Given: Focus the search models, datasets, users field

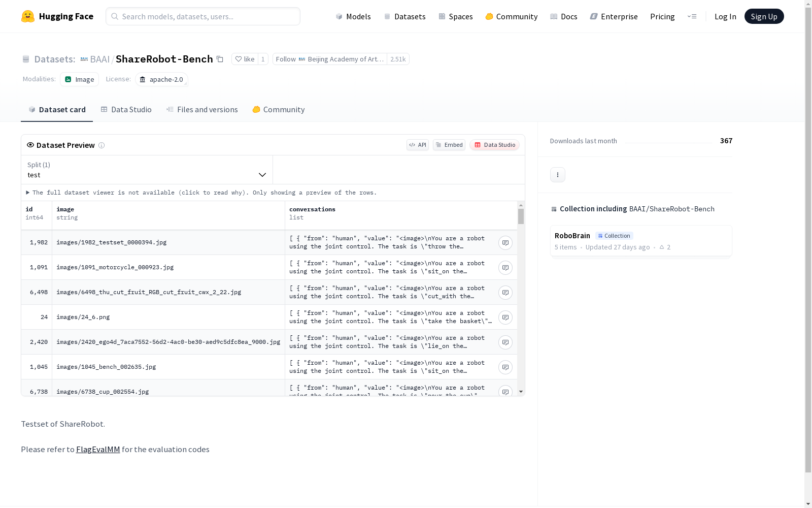Looking at the screenshot, I should point(203,16).
